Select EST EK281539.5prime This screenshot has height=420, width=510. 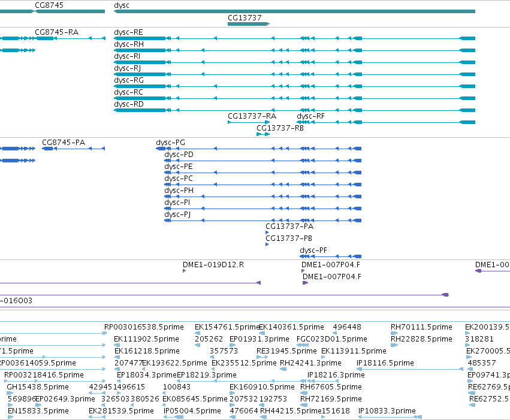[121, 411]
